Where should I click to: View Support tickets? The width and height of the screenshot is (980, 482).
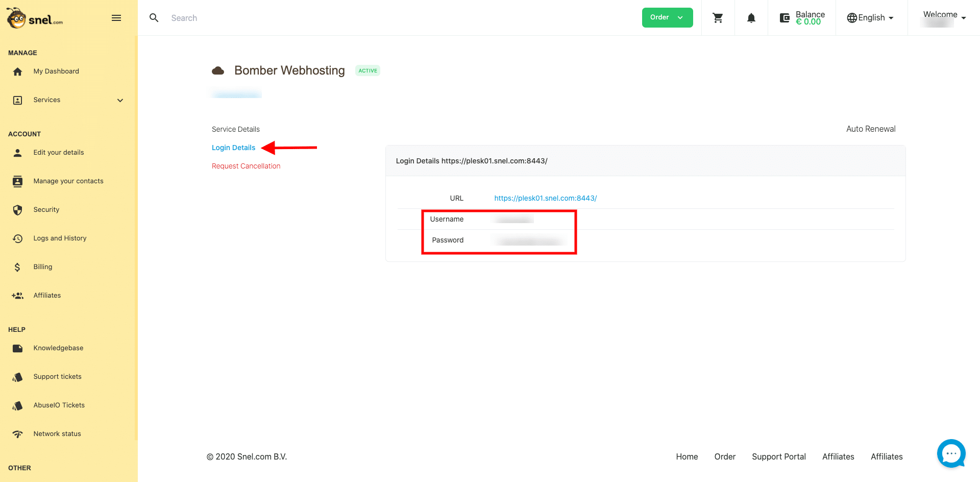tap(57, 377)
